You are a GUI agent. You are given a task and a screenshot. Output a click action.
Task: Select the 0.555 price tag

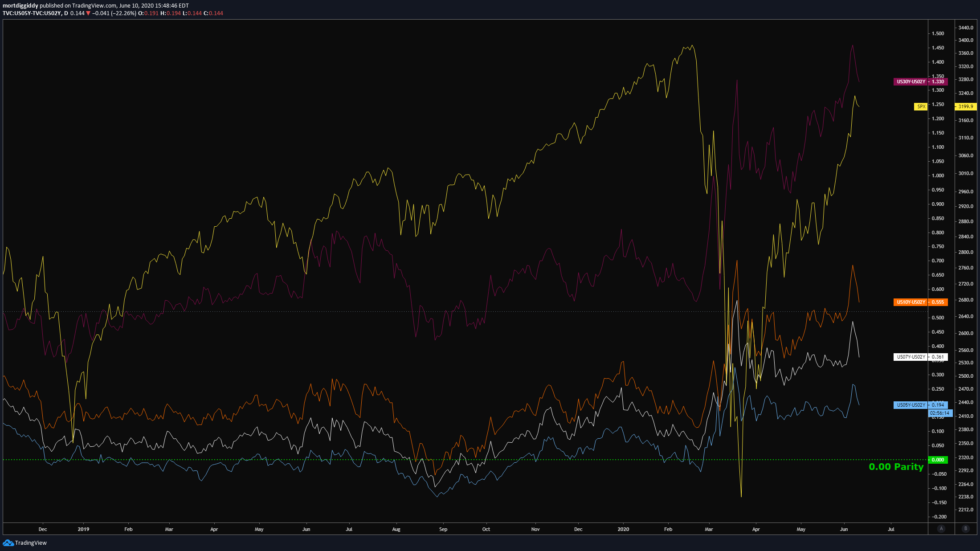[938, 302]
